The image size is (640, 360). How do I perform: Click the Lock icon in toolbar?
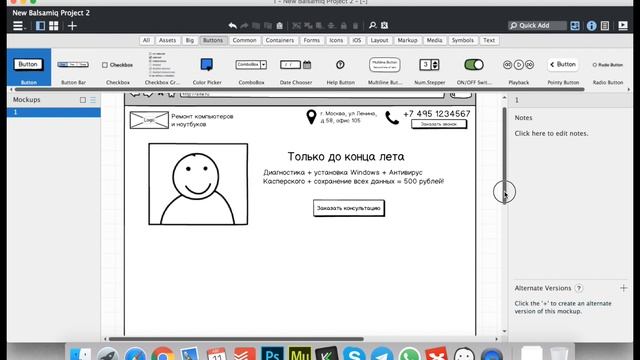(344, 26)
